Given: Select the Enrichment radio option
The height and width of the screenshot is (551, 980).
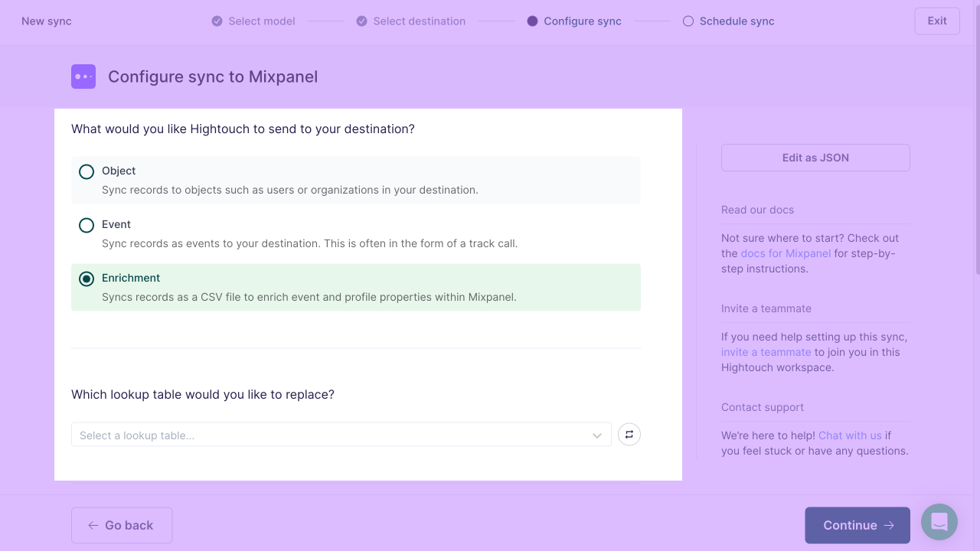Looking at the screenshot, I should click(x=87, y=279).
